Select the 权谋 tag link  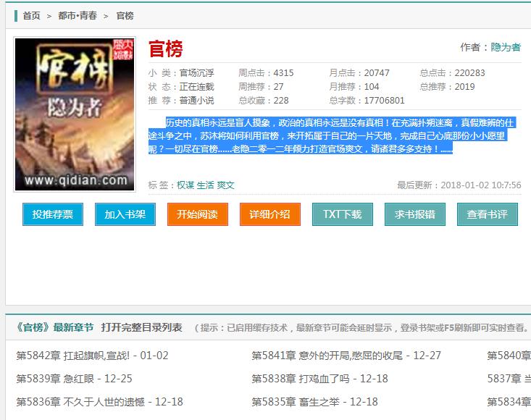185,185
